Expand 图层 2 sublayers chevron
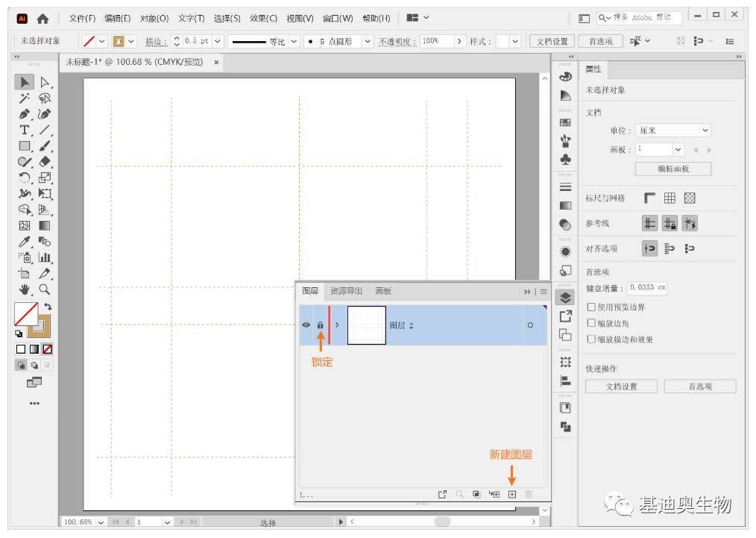This screenshot has height=538, width=756. click(x=337, y=325)
